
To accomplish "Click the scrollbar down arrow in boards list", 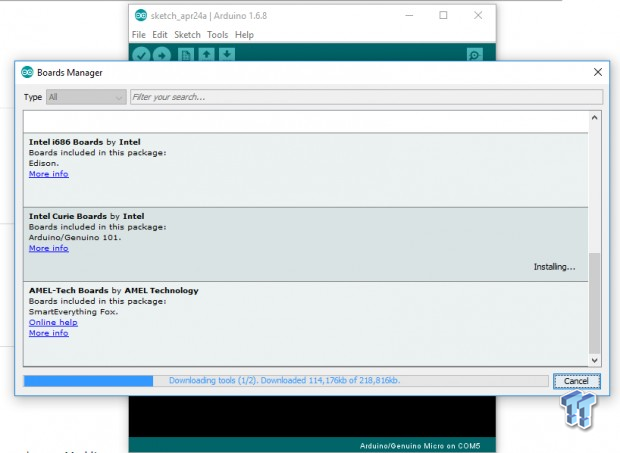I will coord(594,360).
